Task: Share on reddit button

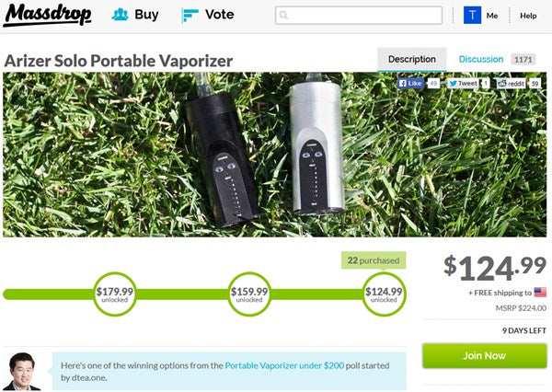Action: click(512, 84)
